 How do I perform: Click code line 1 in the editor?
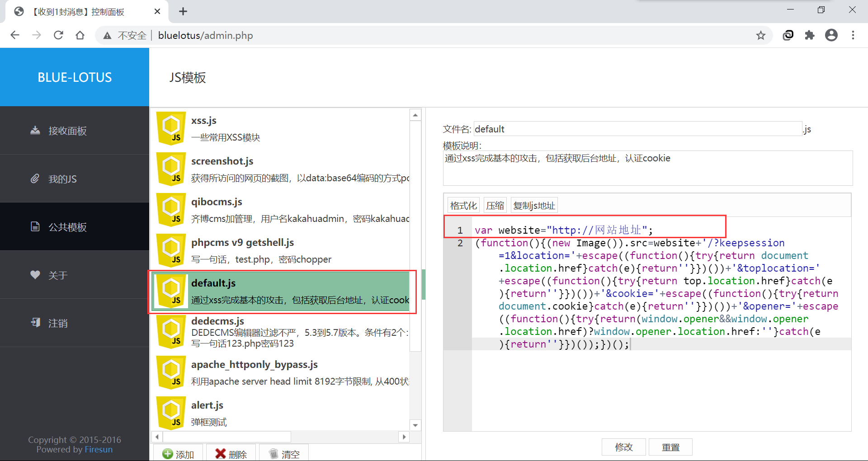564,230
